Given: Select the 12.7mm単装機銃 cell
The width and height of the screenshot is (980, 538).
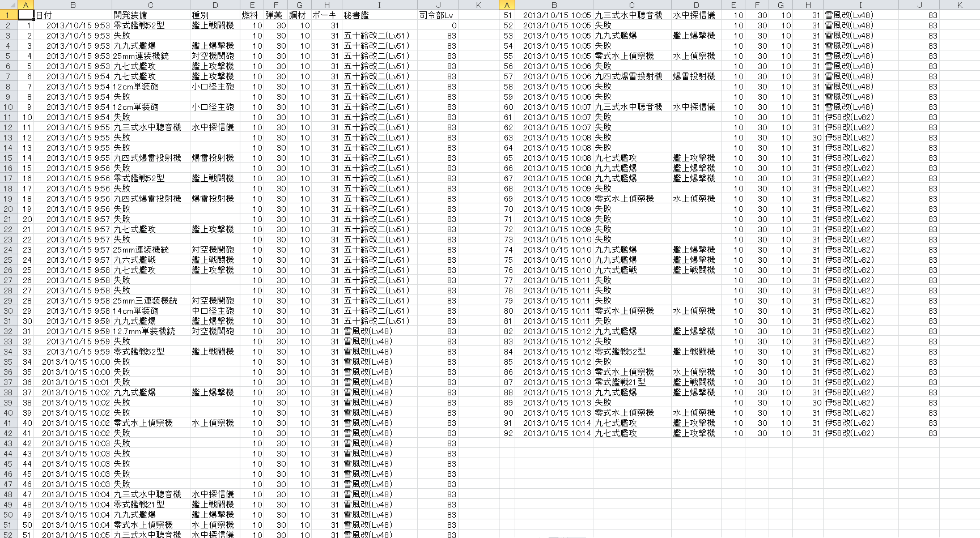Looking at the screenshot, I should [x=151, y=331].
